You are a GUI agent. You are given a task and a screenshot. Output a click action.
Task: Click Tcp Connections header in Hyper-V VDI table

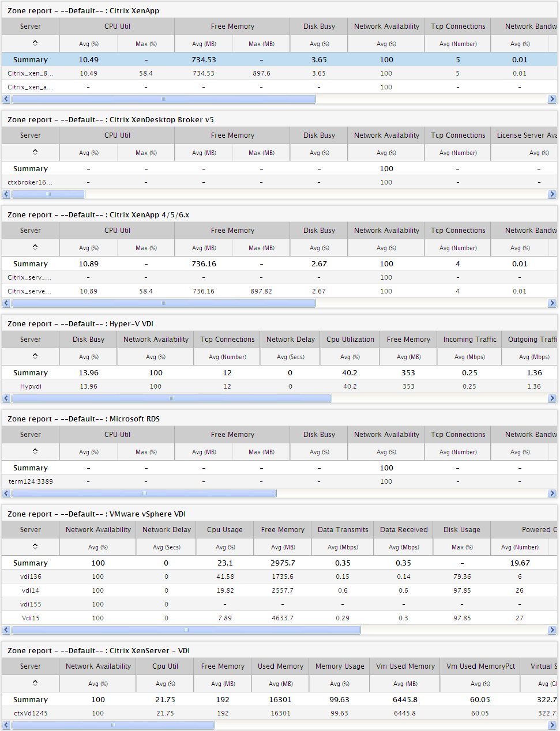[x=227, y=340]
